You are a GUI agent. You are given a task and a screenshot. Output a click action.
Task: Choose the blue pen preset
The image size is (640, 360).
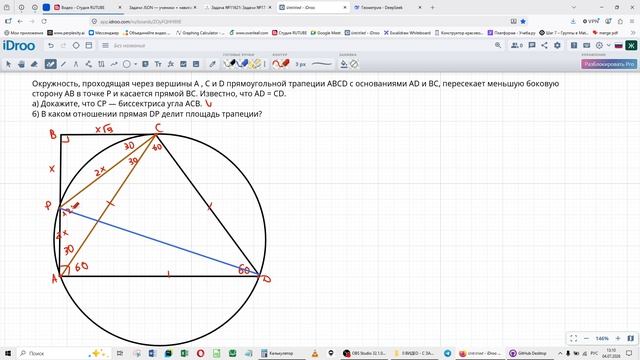point(243,64)
